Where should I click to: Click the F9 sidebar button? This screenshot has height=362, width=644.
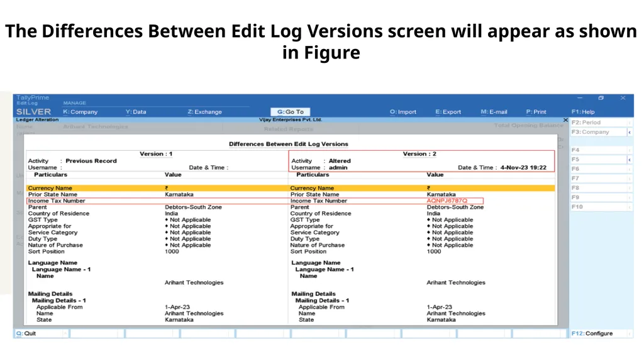point(599,197)
